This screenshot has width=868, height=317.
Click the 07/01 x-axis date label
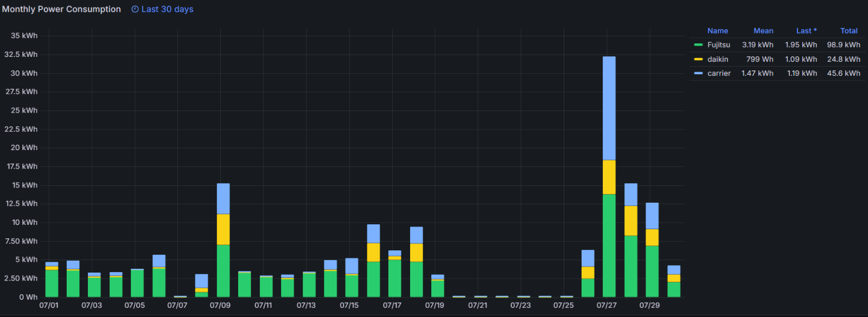click(49, 306)
